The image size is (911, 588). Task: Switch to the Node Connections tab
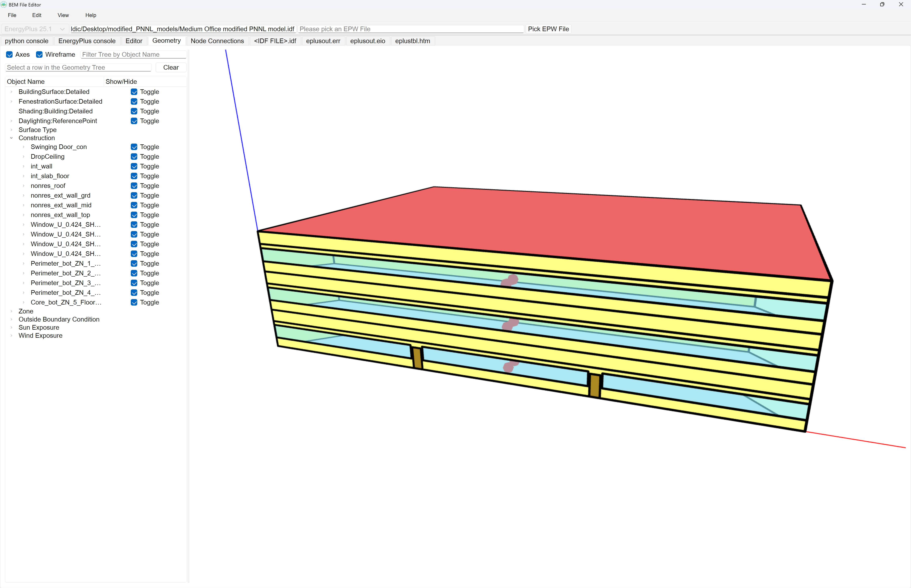217,41
